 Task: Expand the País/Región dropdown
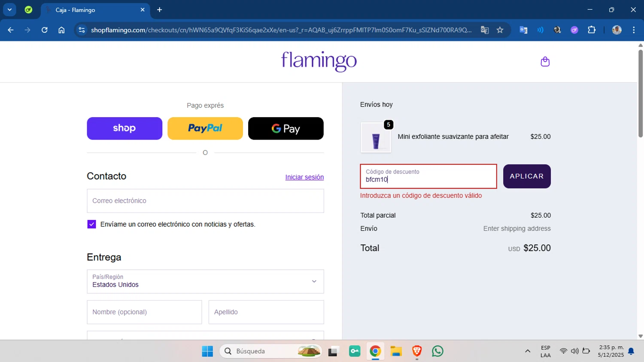(x=205, y=282)
